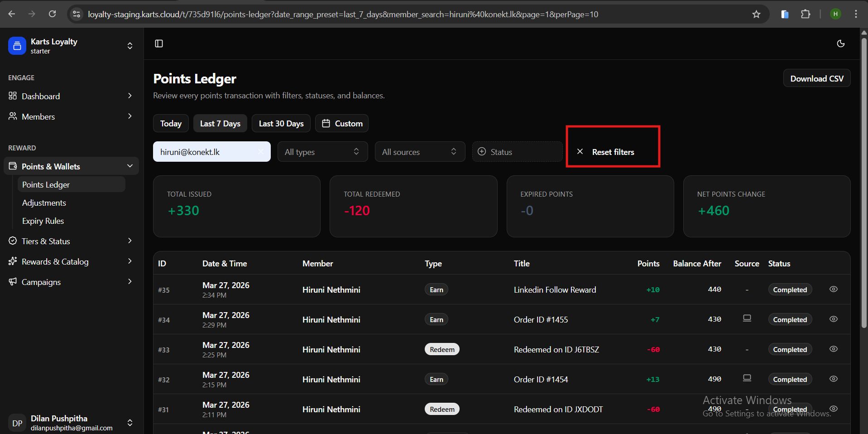The width and height of the screenshot is (868, 434).
Task: Add a Status filter
Action: 517,152
